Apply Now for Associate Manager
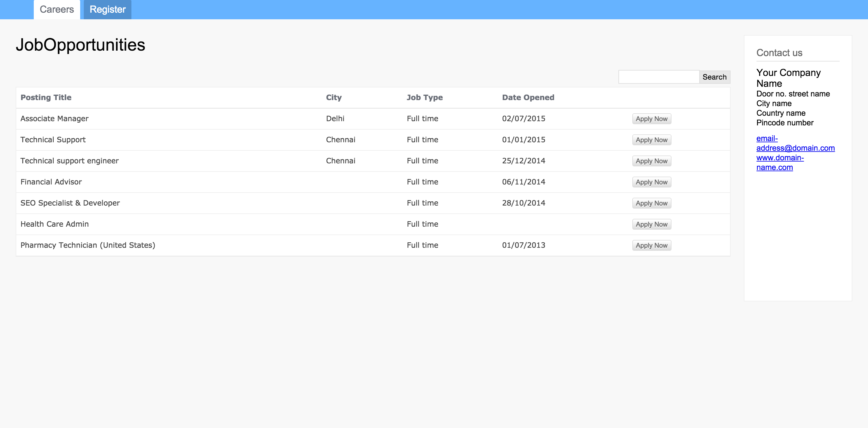This screenshot has width=868, height=428. click(651, 119)
